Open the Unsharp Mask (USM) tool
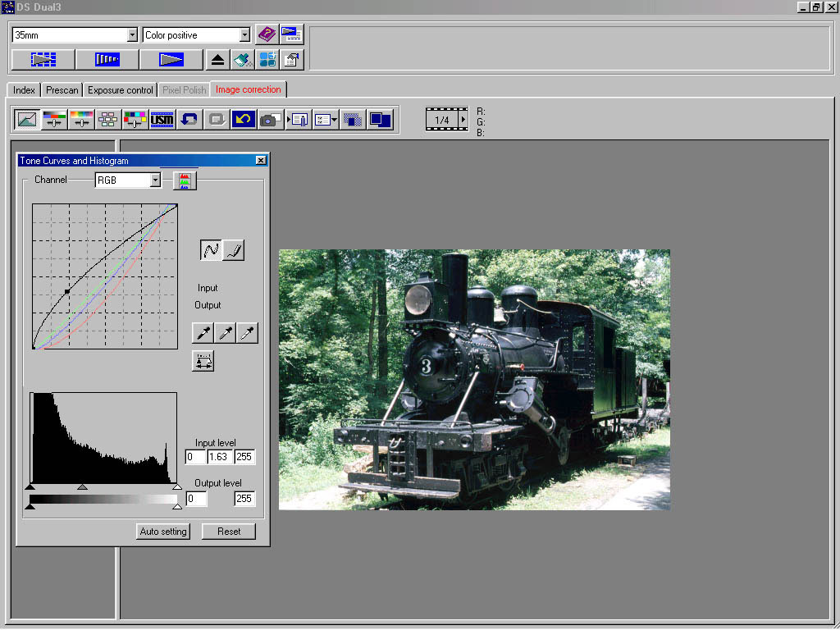 pyautogui.click(x=162, y=120)
